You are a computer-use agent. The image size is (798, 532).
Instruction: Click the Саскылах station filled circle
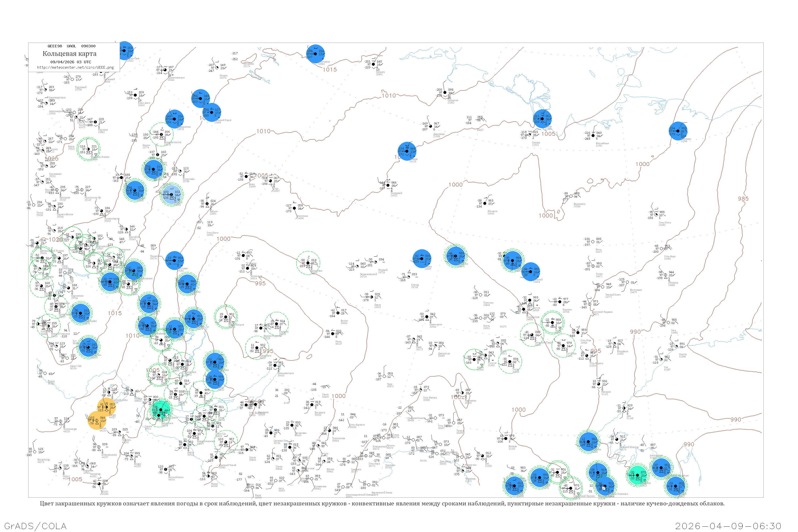tap(445, 92)
